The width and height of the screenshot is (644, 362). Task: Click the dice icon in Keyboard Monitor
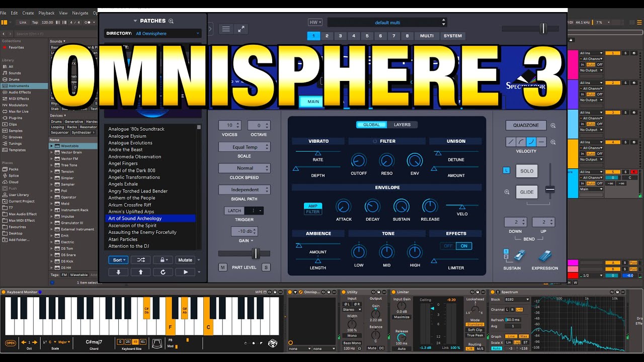coord(272,343)
